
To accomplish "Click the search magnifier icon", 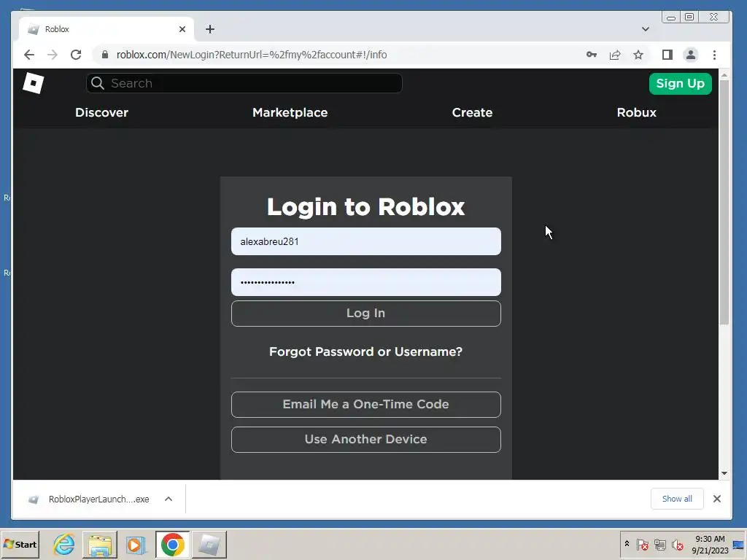I will (98, 83).
